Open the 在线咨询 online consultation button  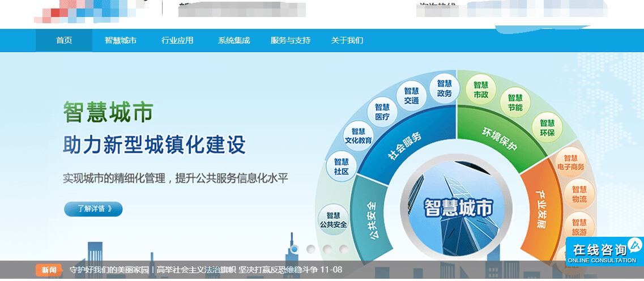point(604,252)
